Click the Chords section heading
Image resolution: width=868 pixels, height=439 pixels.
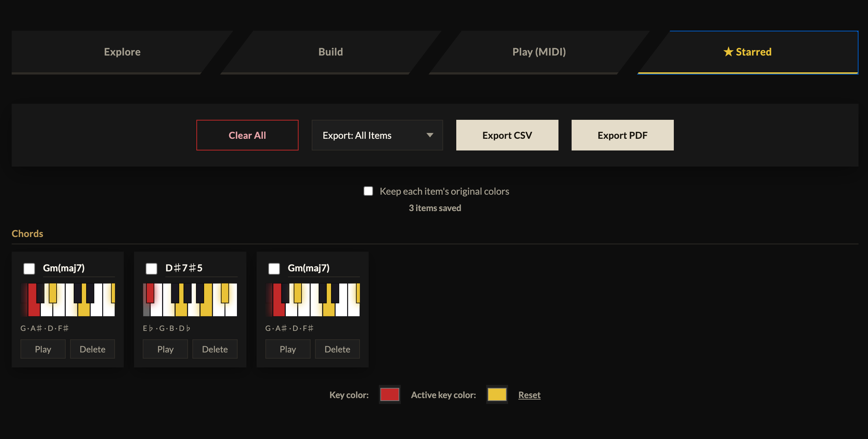[27, 233]
